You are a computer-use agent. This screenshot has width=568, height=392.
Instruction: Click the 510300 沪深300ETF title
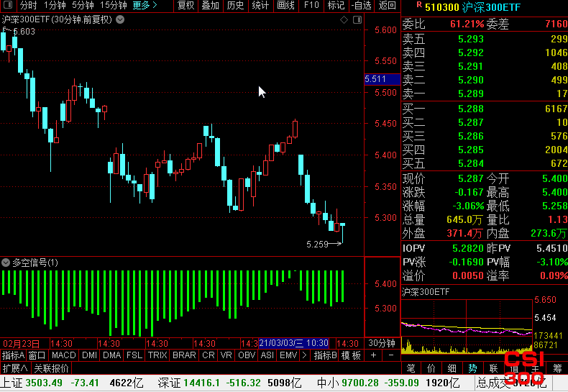(x=472, y=7)
